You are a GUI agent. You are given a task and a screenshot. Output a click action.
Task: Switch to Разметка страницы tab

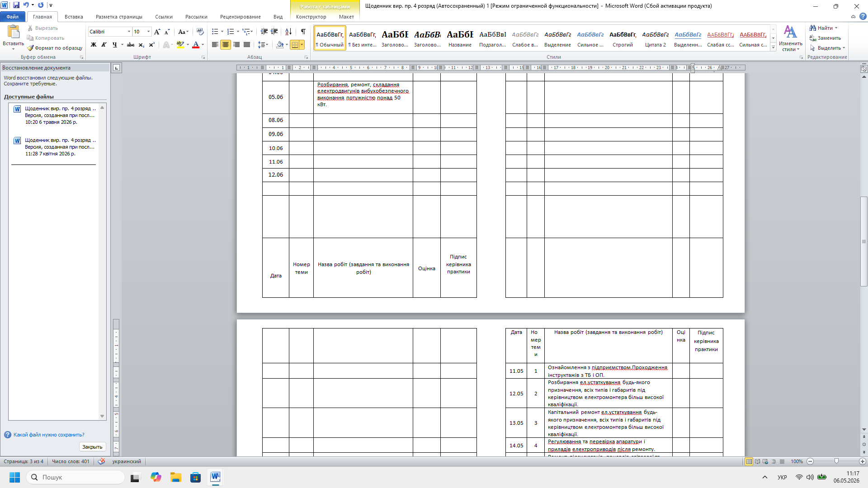(119, 17)
